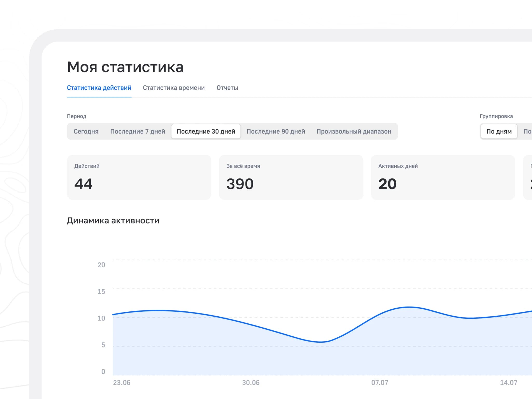Select the Последние 7 дней period

click(138, 131)
